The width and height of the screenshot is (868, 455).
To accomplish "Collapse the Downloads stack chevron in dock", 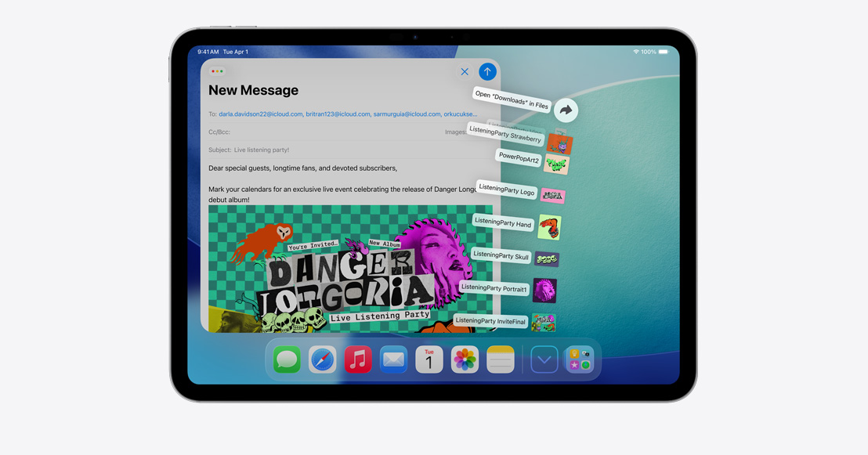I will [544, 359].
